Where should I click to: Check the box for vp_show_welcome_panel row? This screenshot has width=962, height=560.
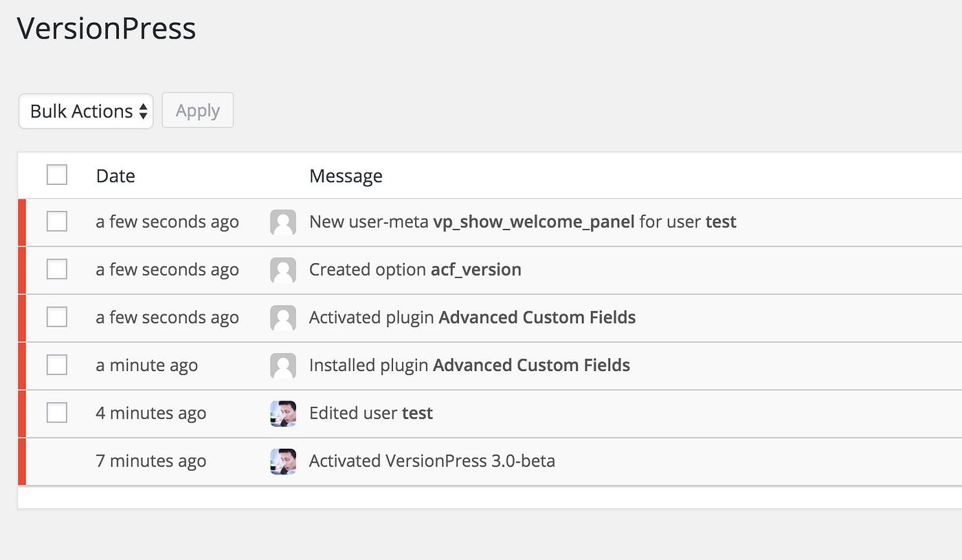[57, 221]
